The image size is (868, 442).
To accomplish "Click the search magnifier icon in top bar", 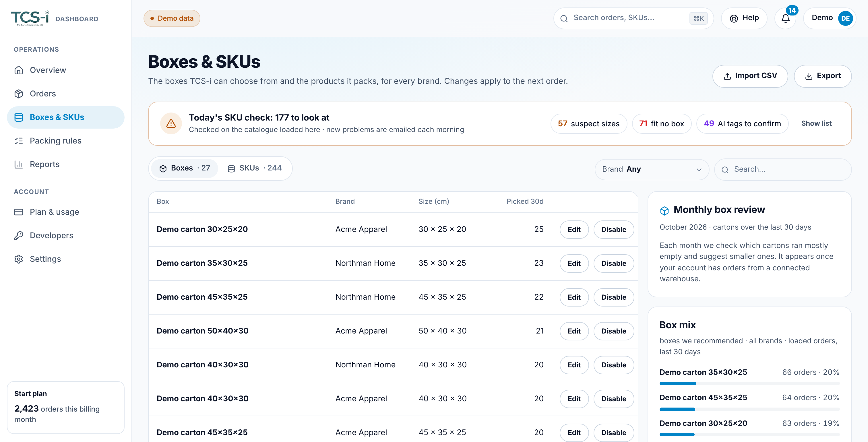I will point(564,18).
